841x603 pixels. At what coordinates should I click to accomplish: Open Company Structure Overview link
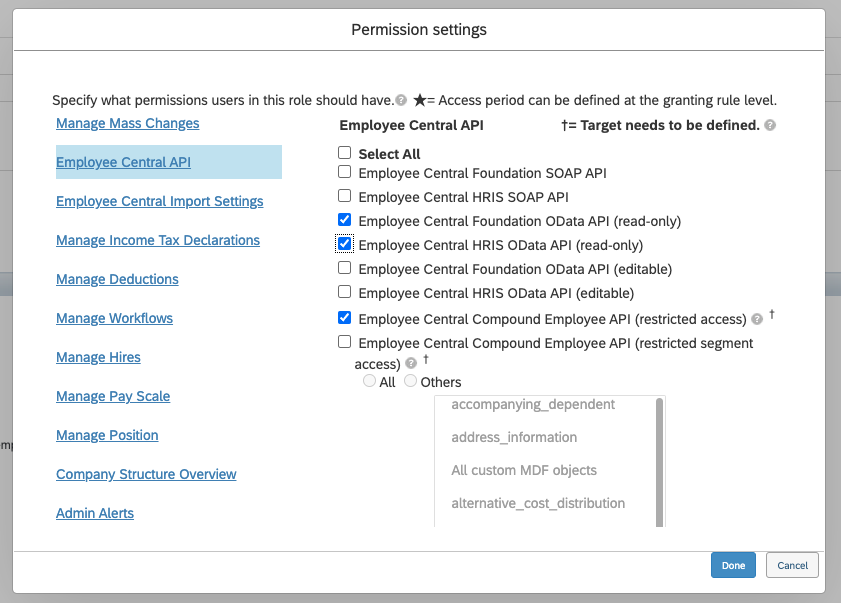click(x=146, y=474)
